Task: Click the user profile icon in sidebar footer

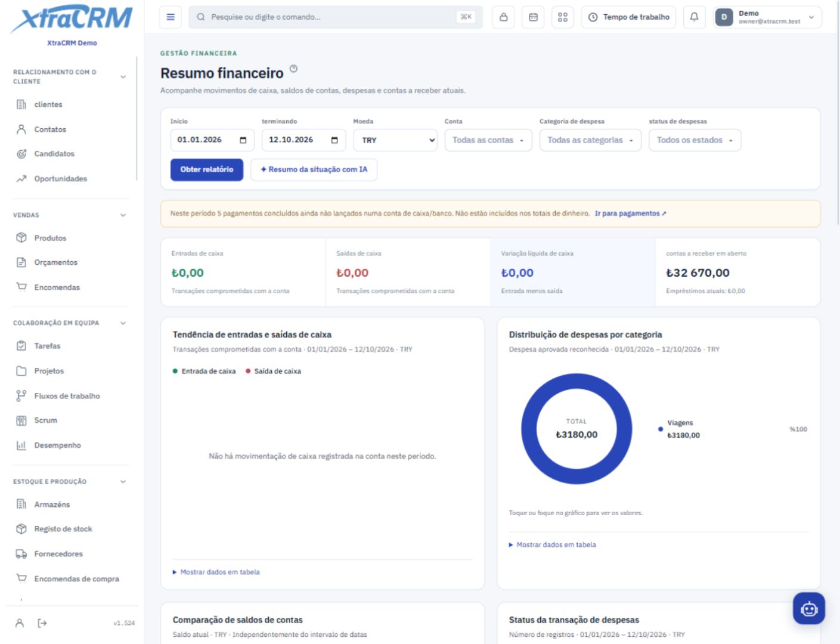Action: tap(20, 623)
